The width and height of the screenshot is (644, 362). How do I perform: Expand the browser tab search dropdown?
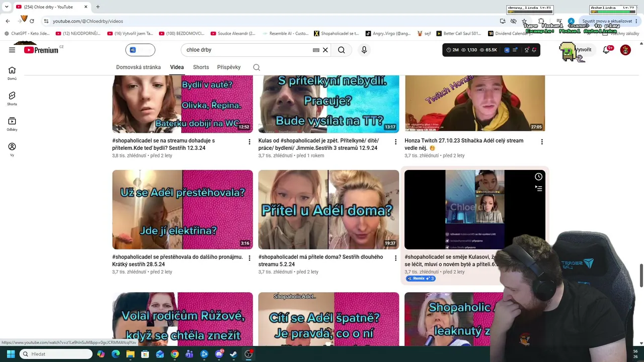7,7
